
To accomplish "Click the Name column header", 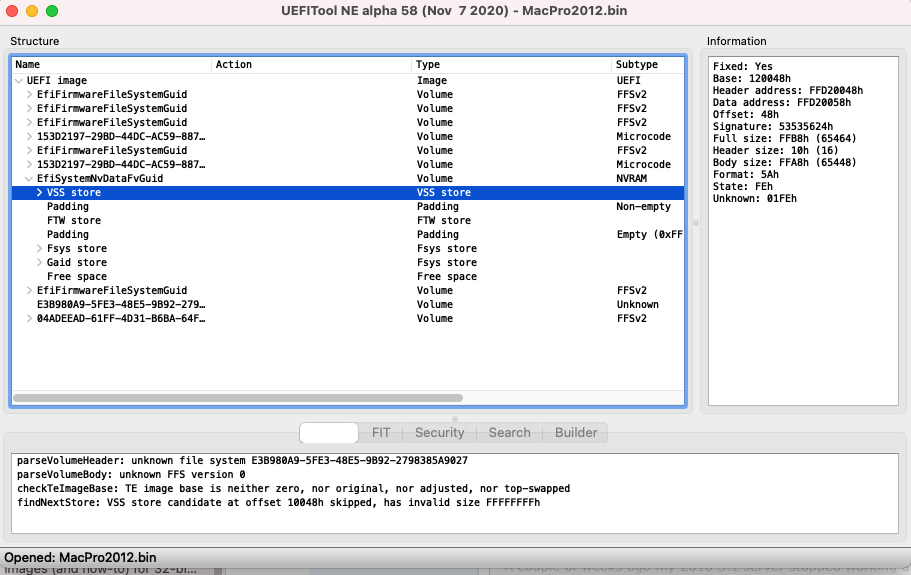I will (112, 64).
